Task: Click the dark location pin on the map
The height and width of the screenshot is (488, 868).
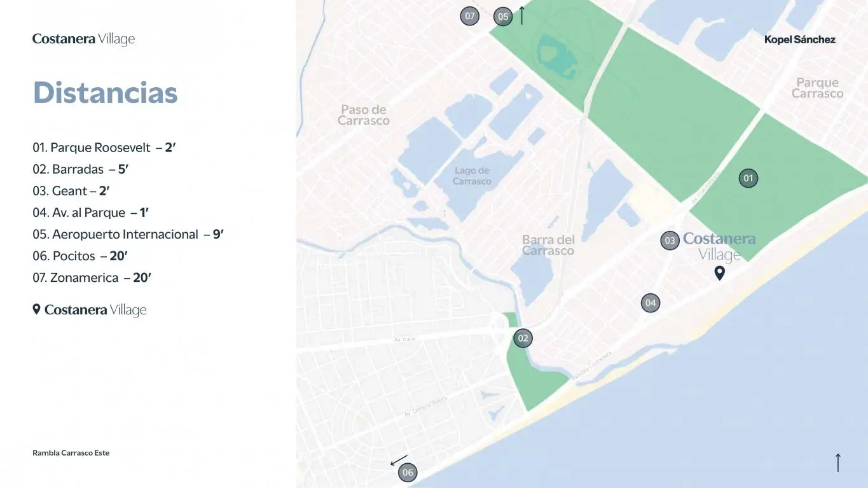Action: pos(720,274)
